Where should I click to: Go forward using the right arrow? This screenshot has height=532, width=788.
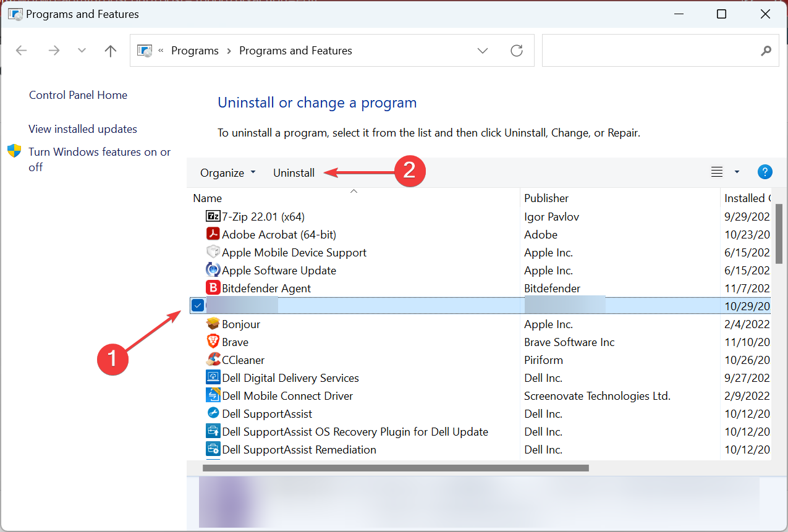pos(54,51)
